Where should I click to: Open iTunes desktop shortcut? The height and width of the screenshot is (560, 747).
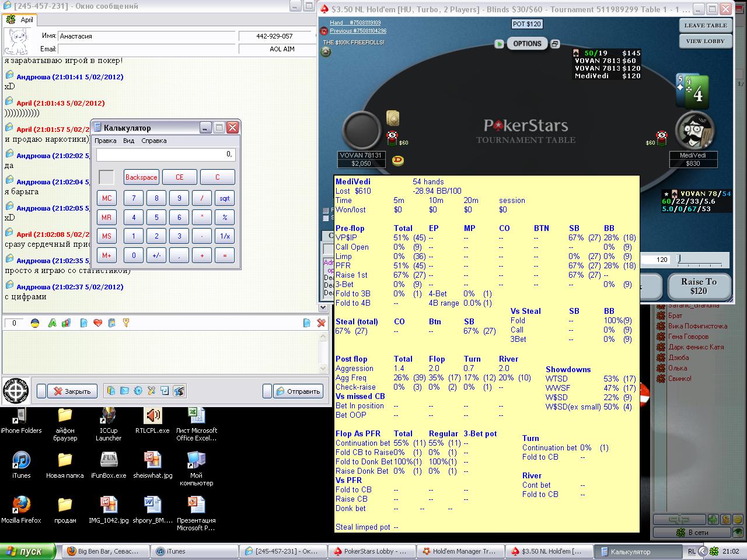click(x=21, y=464)
